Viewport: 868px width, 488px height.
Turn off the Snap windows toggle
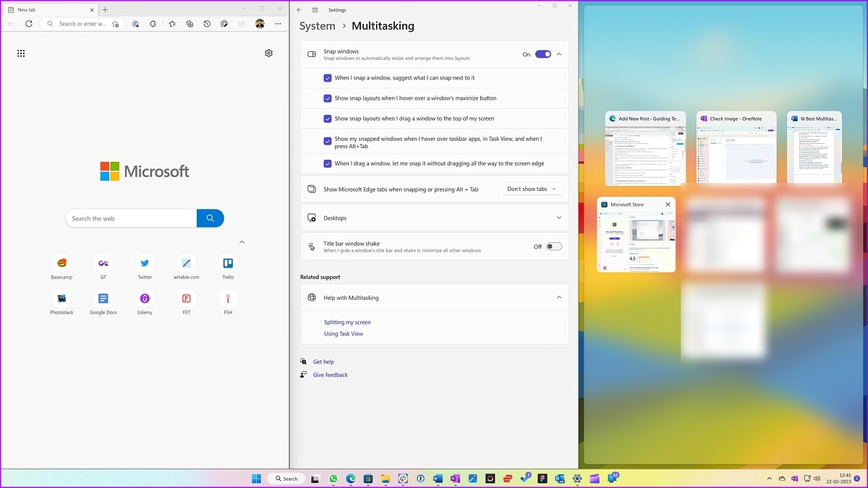pos(543,54)
